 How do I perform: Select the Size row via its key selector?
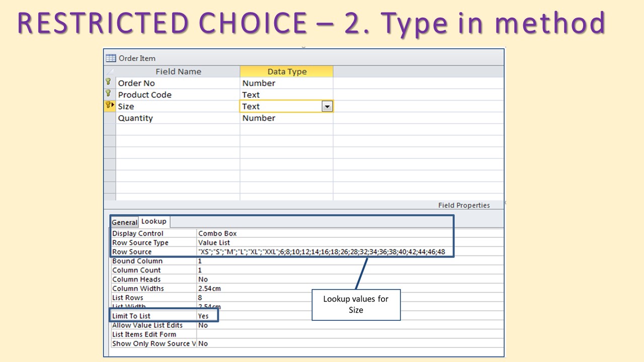coord(109,106)
